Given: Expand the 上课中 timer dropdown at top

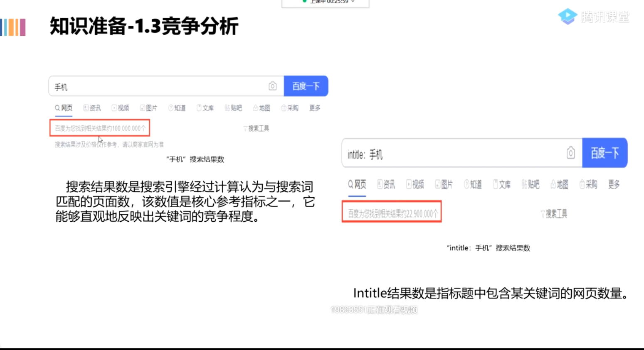Looking at the screenshot, I should [353, 2].
